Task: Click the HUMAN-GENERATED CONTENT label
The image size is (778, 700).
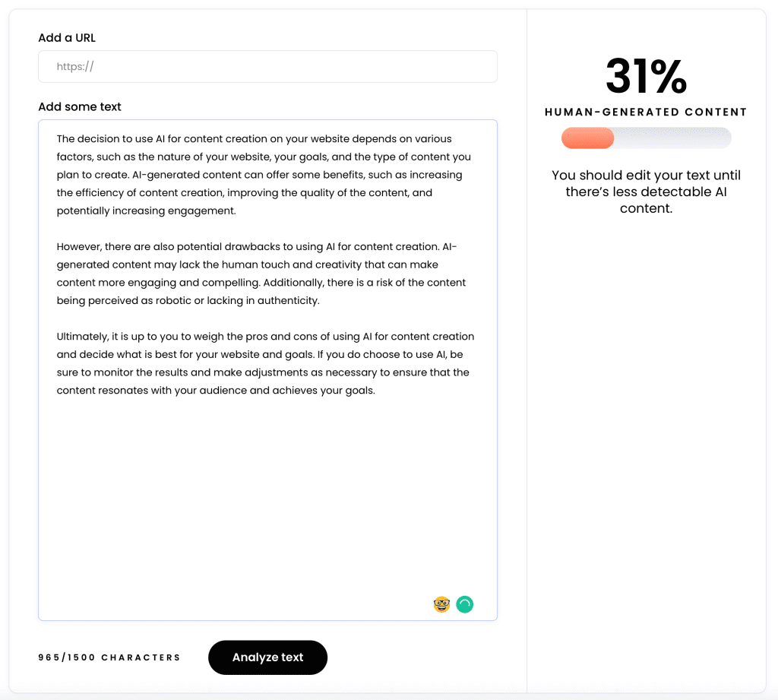Action: 646,112
